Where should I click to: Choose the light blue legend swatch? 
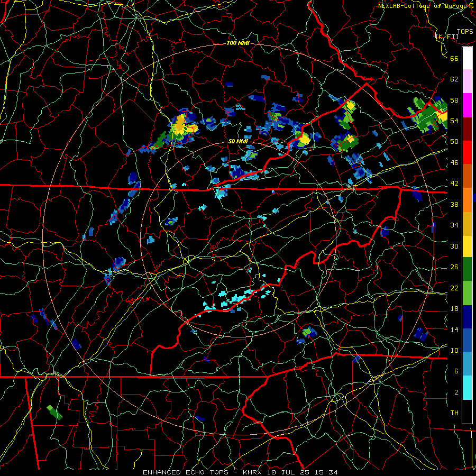(x=467, y=364)
